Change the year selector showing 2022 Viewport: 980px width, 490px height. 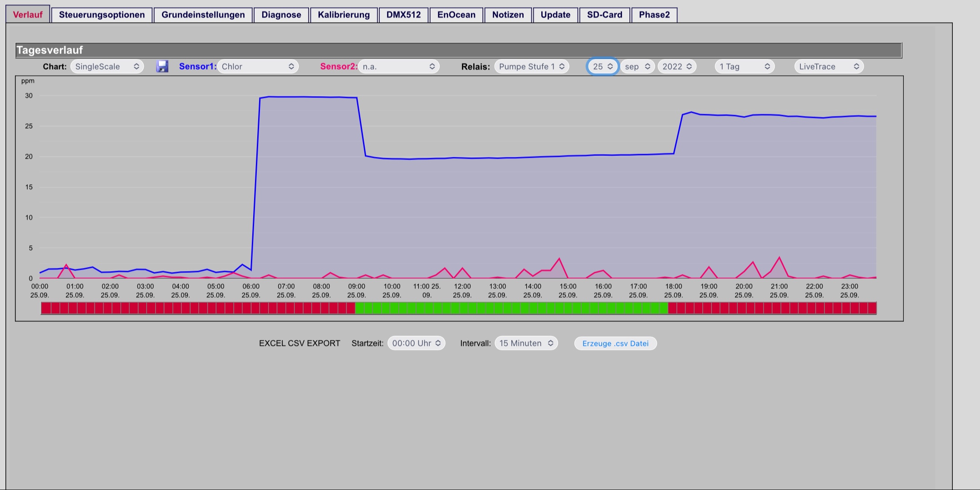tap(677, 67)
